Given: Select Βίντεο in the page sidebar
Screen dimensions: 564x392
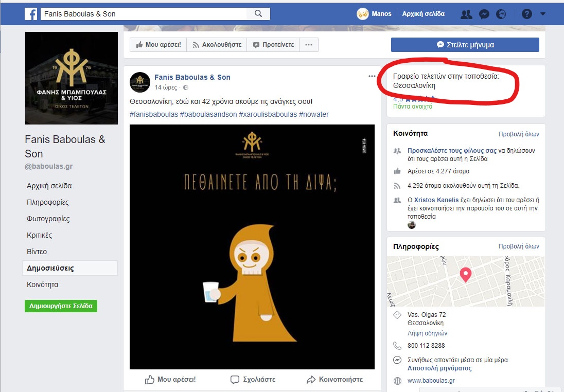Looking at the screenshot, I should (x=37, y=252).
